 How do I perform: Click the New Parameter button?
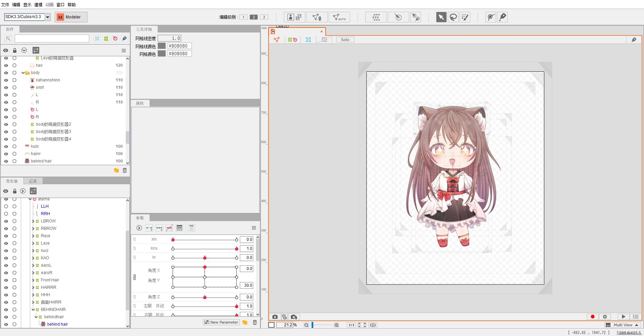[221, 322]
